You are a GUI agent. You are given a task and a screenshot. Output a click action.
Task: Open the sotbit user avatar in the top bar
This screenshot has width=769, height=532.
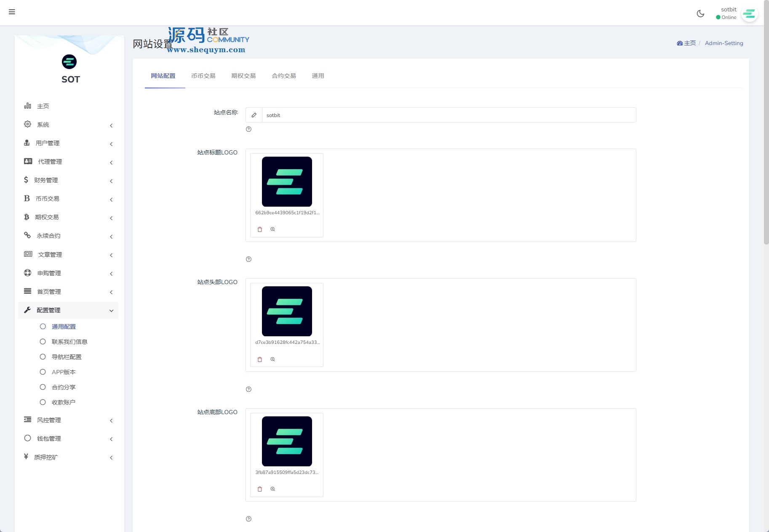(749, 14)
